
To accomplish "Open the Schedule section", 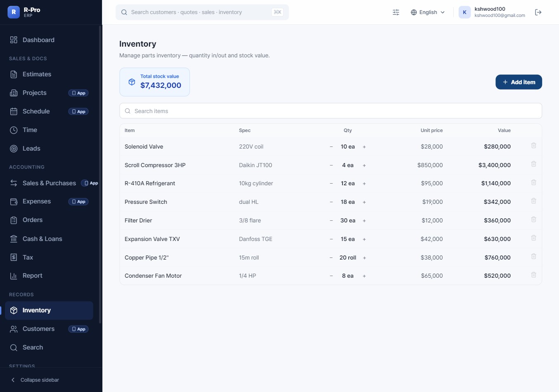I will click(49, 111).
